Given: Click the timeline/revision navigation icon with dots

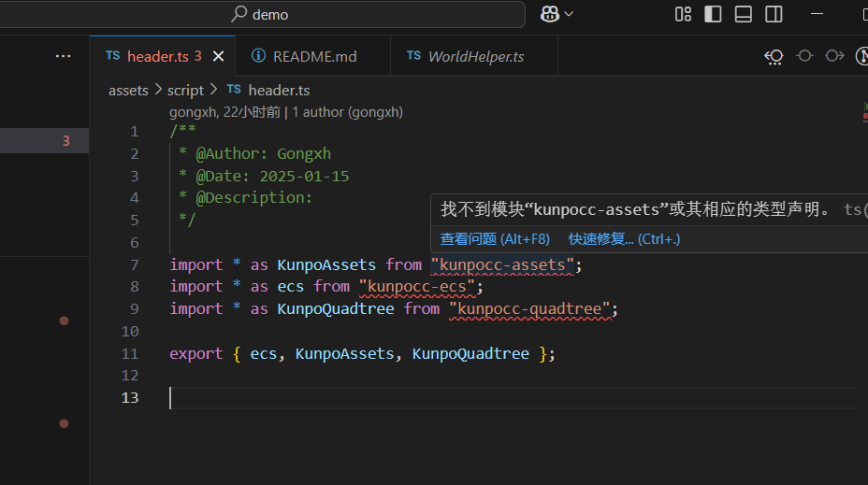Looking at the screenshot, I should [774, 56].
